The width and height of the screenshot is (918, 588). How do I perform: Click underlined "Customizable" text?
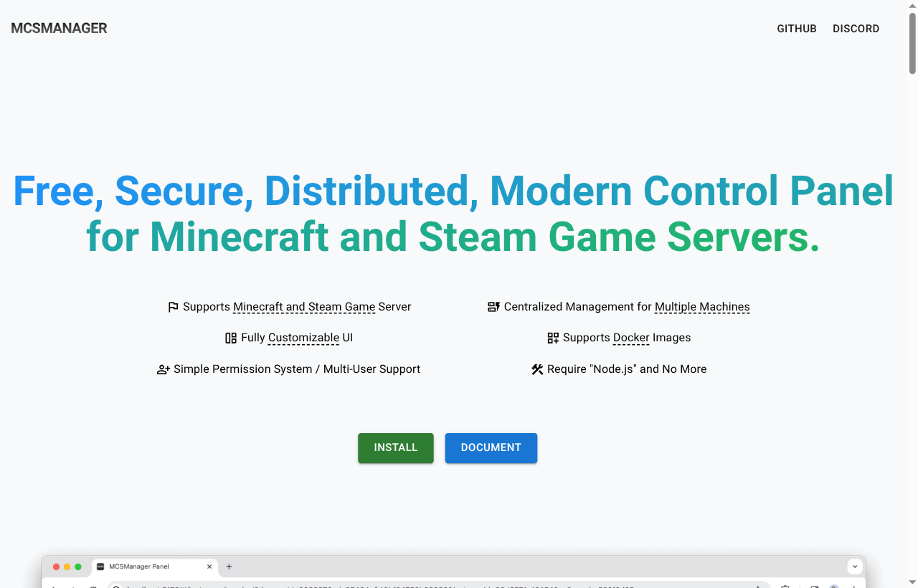(303, 338)
